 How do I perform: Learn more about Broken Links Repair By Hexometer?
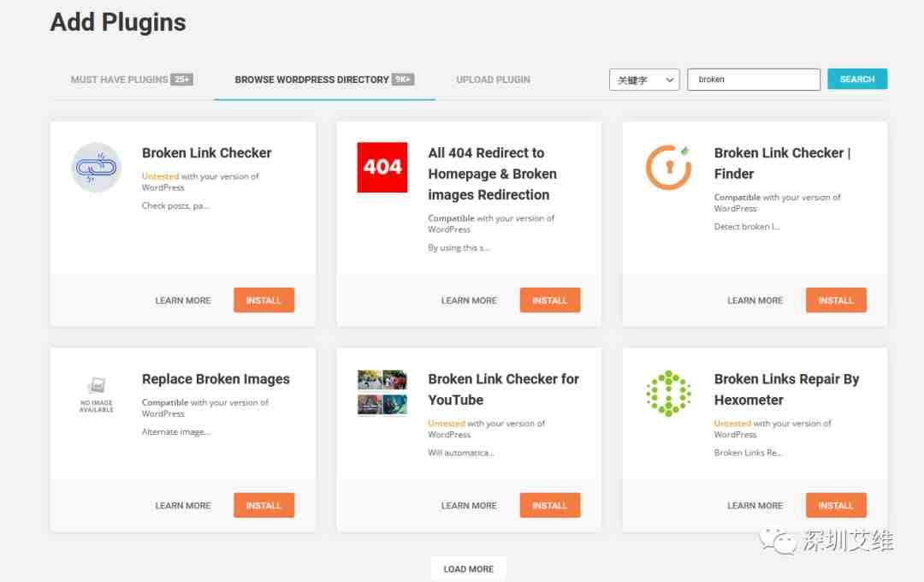755,506
